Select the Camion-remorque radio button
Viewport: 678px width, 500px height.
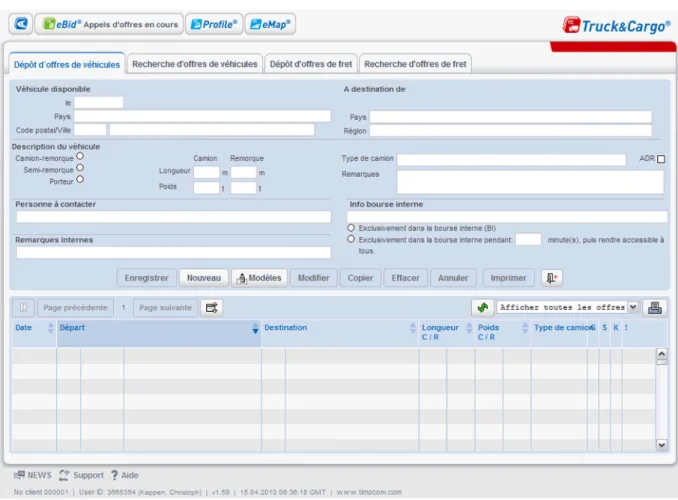click(x=80, y=156)
